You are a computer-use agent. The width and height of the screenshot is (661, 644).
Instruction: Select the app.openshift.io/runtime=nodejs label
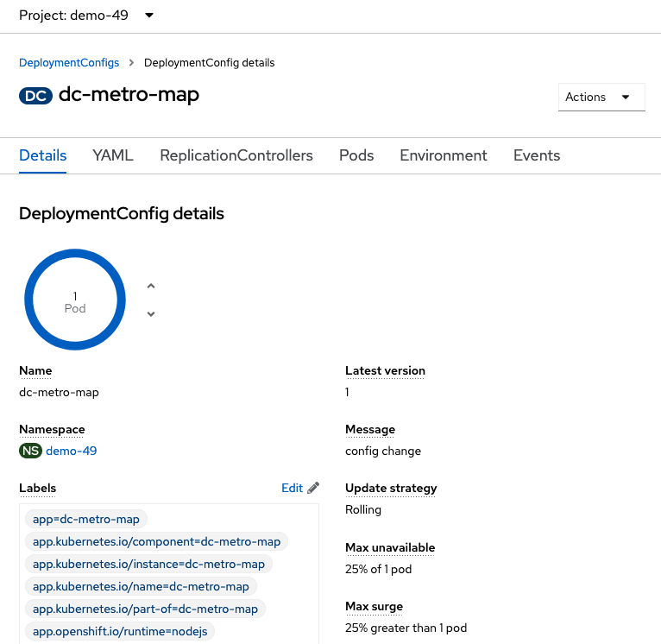pyautogui.click(x=120, y=631)
